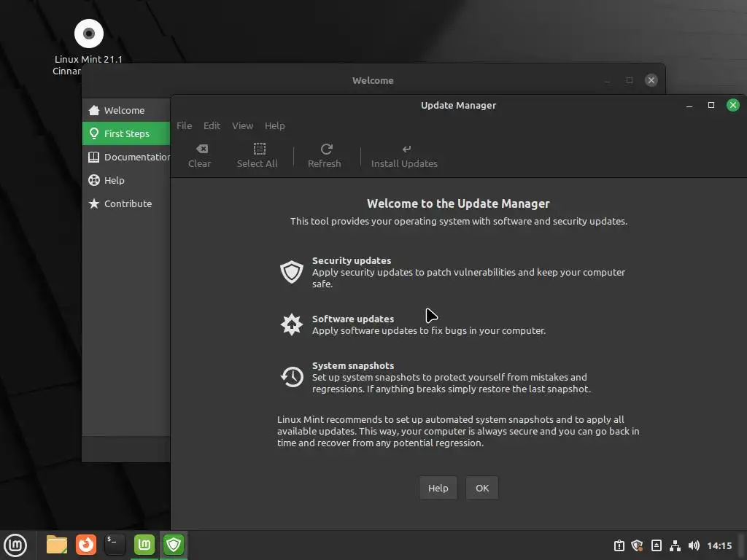This screenshot has height=560, width=747.
Task: Click the Install Updates toolbar icon
Action: 406,149
